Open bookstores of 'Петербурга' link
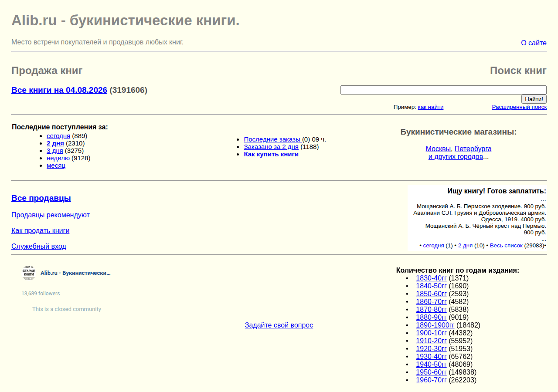Image resolution: width=558 pixels, height=392 pixels. (473, 149)
